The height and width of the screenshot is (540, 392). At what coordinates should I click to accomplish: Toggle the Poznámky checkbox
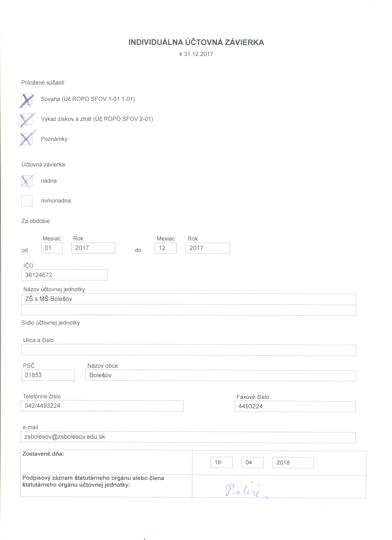pos(27,139)
